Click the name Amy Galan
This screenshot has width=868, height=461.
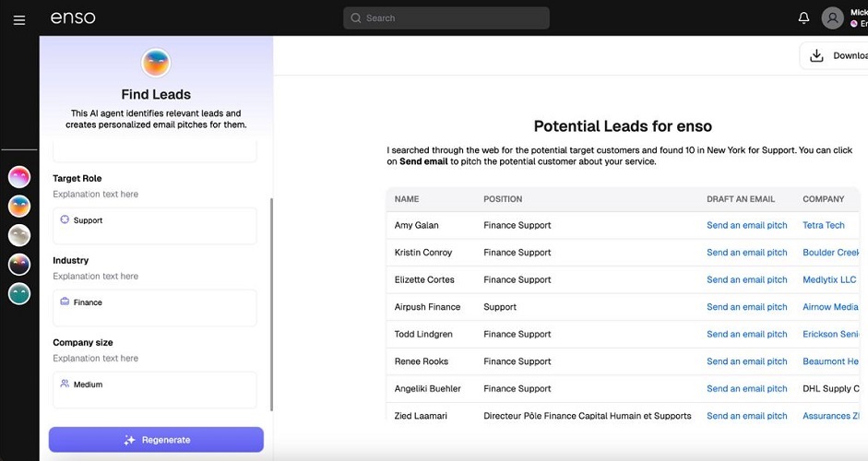[416, 225]
